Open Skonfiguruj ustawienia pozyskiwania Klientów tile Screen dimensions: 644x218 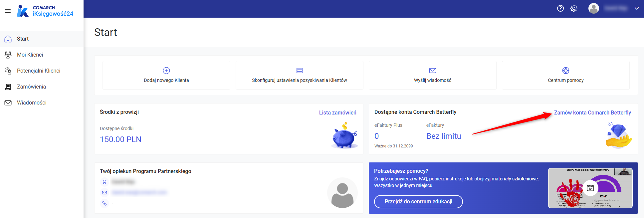pyautogui.click(x=300, y=75)
